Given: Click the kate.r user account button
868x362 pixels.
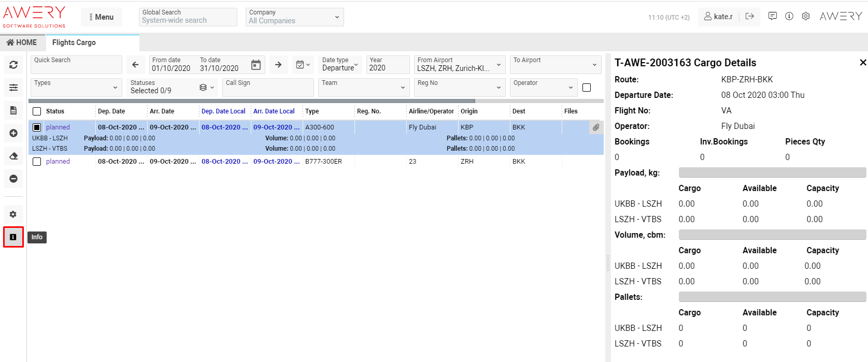Looking at the screenshot, I should pos(718,17).
